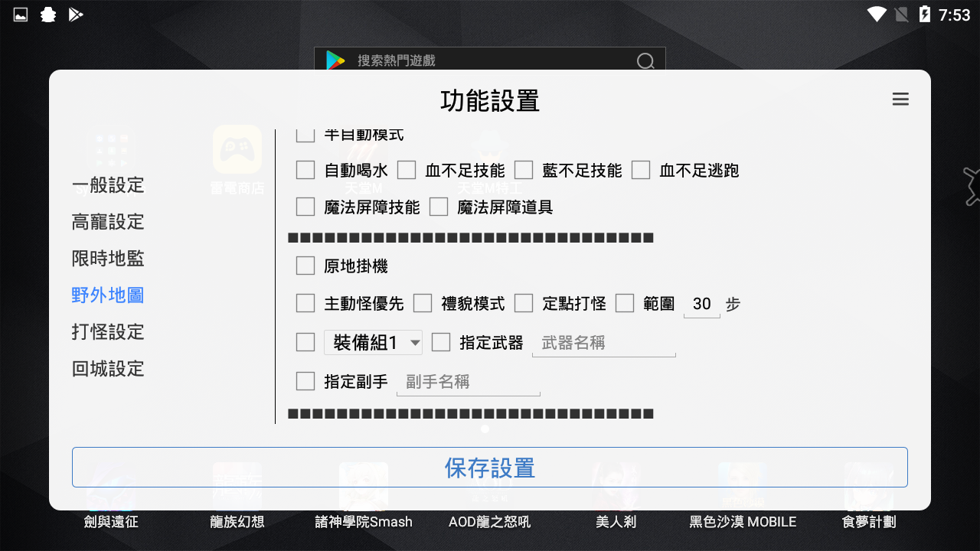
Task: Switch to the 回城設定 section
Action: pos(107,369)
